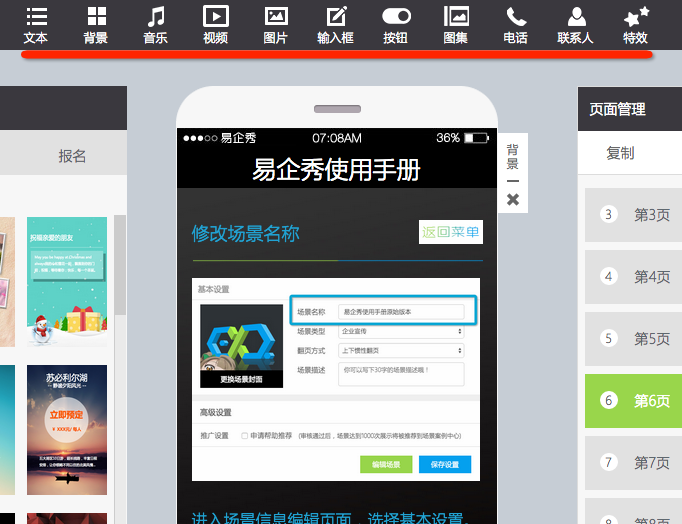Select the 文本 text tool
Viewport: 682px width, 524px height.
click(36, 25)
